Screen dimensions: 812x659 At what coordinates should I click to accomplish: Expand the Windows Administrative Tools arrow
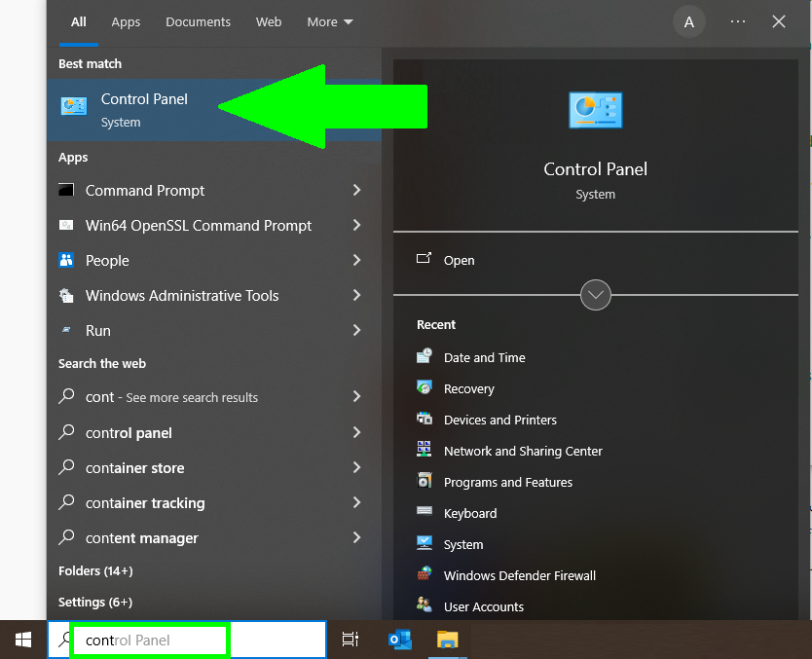point(356,296)
